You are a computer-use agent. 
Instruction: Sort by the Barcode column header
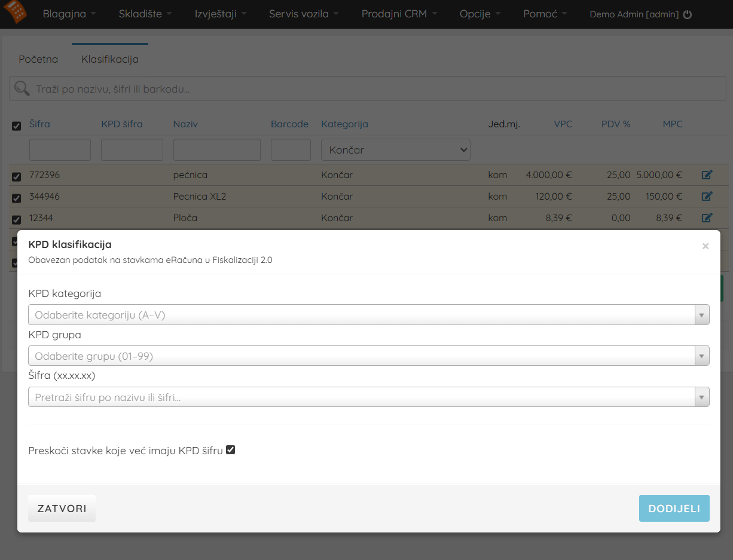click(x=290, y=124)
